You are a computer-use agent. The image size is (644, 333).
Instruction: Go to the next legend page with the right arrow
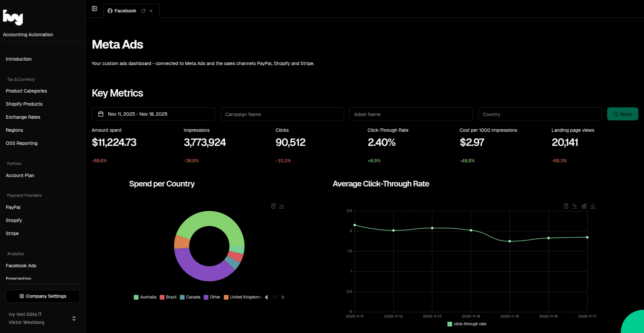coord(283,297)
